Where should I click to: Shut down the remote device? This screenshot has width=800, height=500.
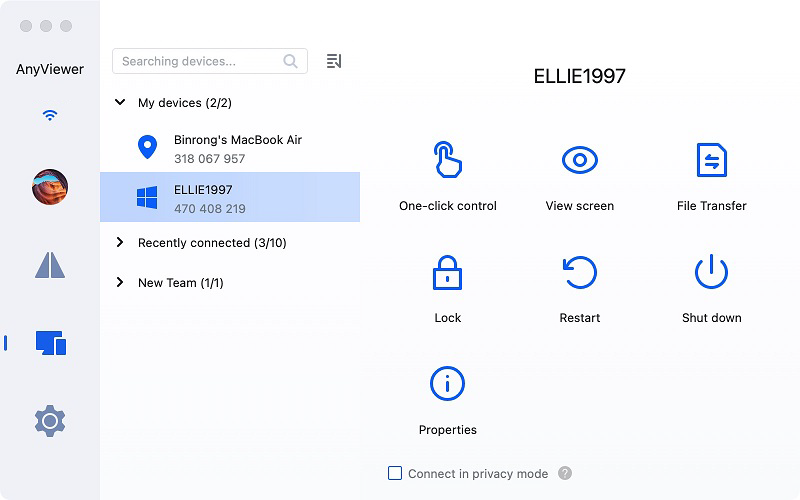coord(711,273)
